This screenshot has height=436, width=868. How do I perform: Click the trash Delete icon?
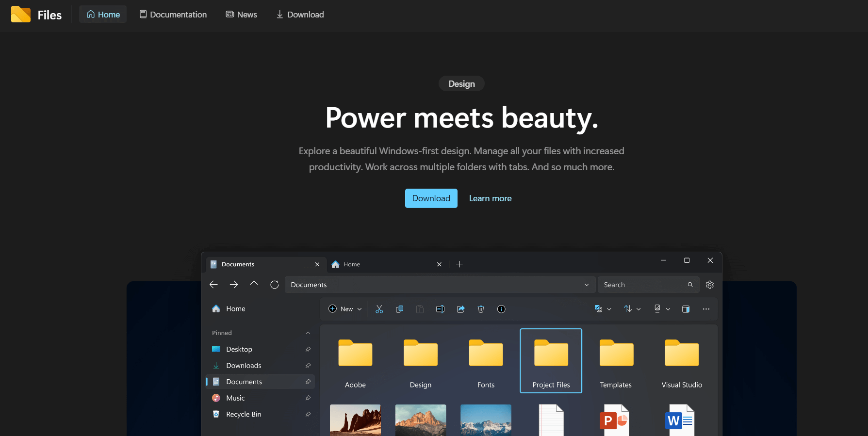481,309
